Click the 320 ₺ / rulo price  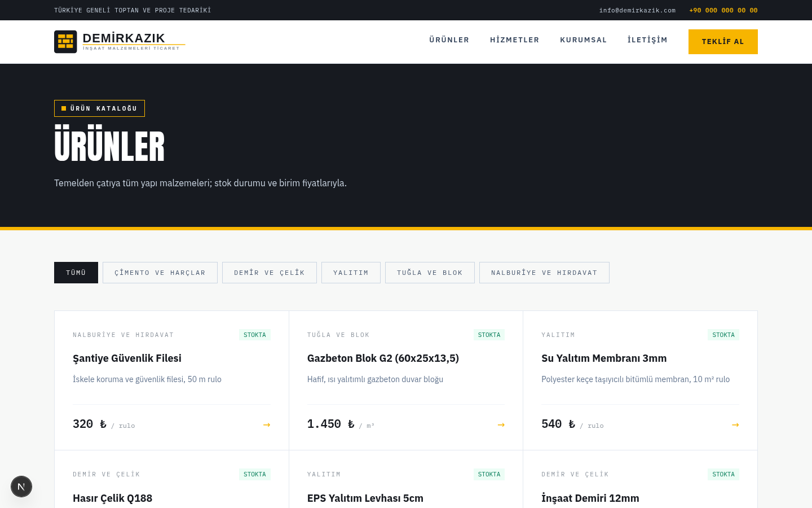104,424
